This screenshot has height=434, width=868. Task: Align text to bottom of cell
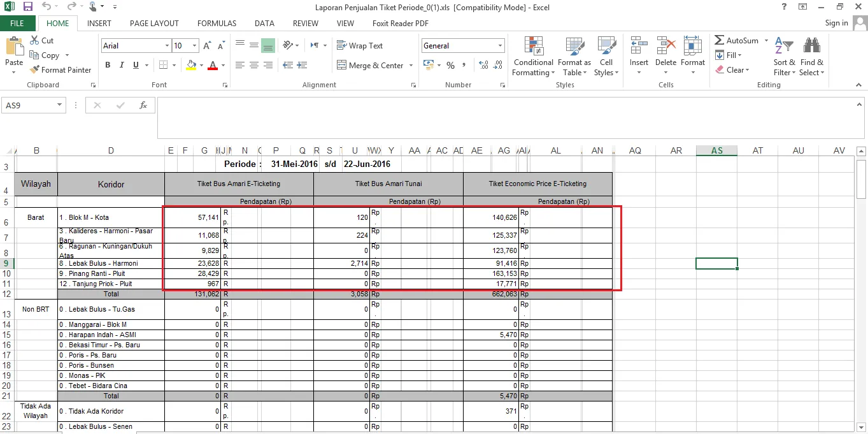[267, 45]
